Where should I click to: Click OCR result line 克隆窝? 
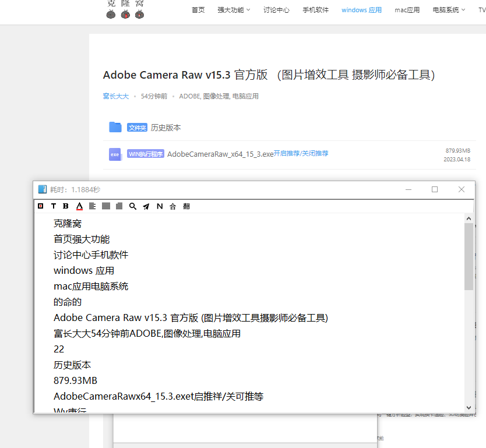(68, 223)
